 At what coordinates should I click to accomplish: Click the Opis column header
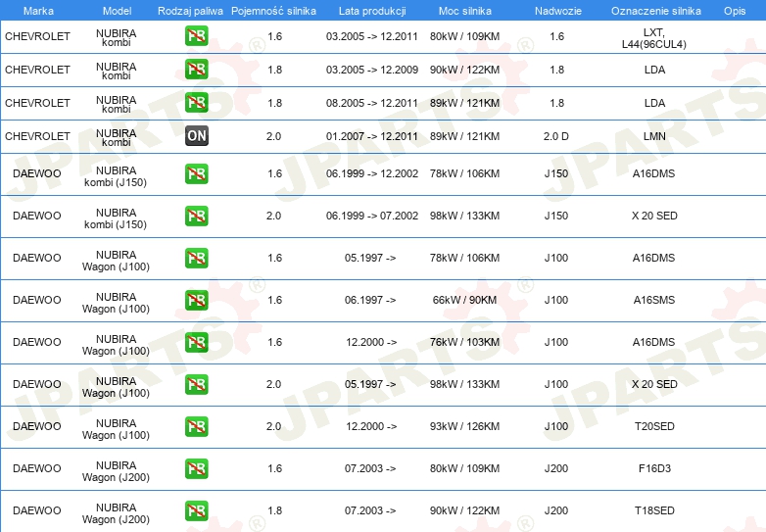pyautogui.click(x=735, y=11)
